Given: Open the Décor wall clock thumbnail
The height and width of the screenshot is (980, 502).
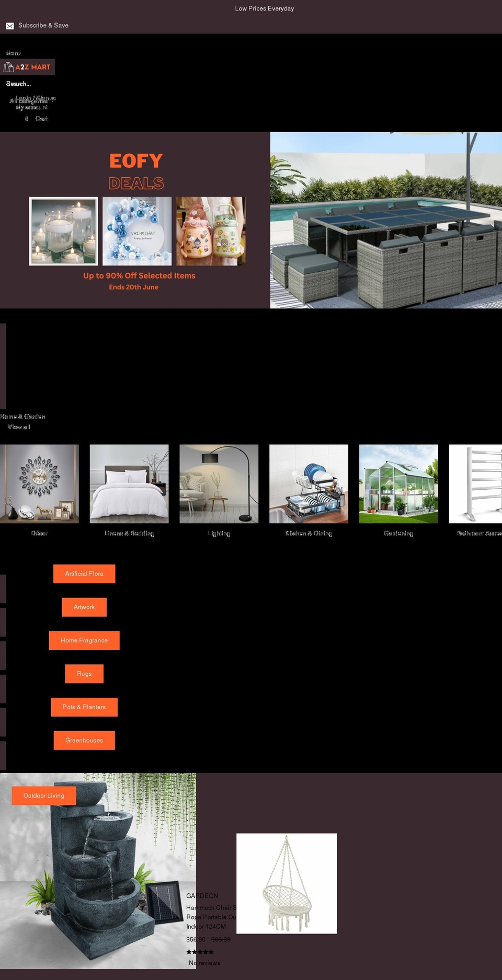Looking at the screenshot, I should [x=39, y=484].
